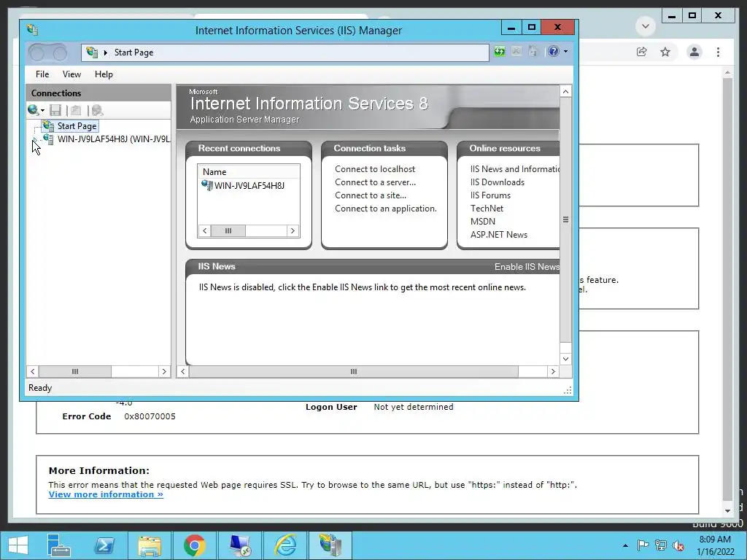Viewport: 747px width, 560px height.
Task: Expand the WIN-JV9LAF54H8J server node
Action: [35, 139]
